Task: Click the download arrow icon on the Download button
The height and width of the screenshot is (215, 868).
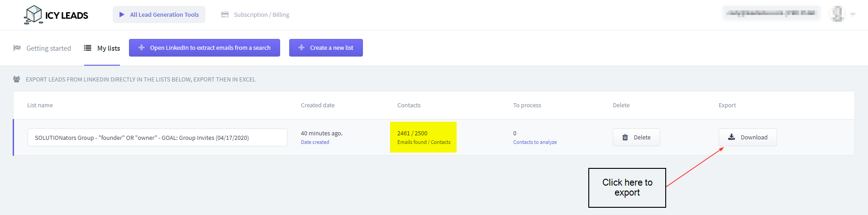Action: (731, 137)
